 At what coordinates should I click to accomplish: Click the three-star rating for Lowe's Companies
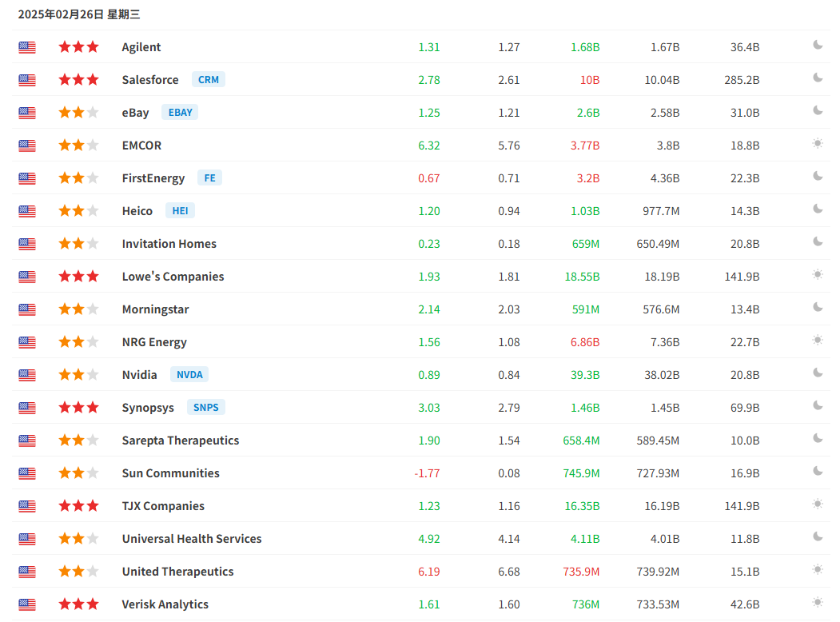78,277
